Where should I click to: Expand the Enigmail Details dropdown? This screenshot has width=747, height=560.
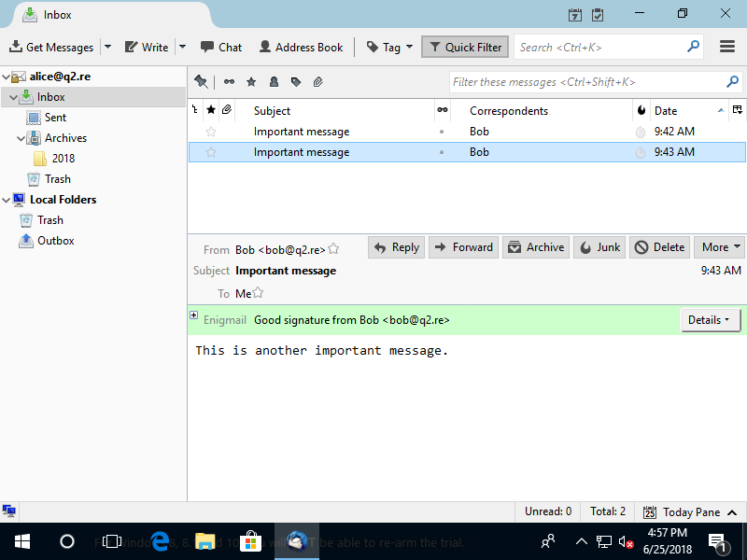[x=710, y=320]
